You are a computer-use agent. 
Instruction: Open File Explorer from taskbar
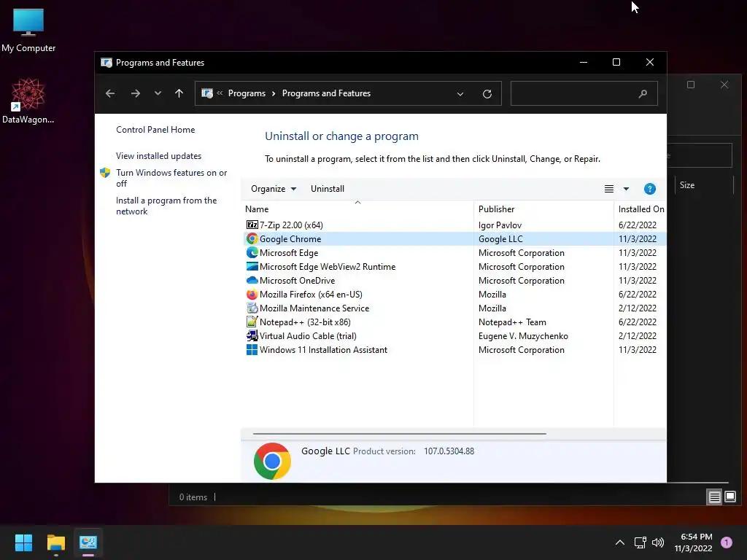tap(55, 542)
